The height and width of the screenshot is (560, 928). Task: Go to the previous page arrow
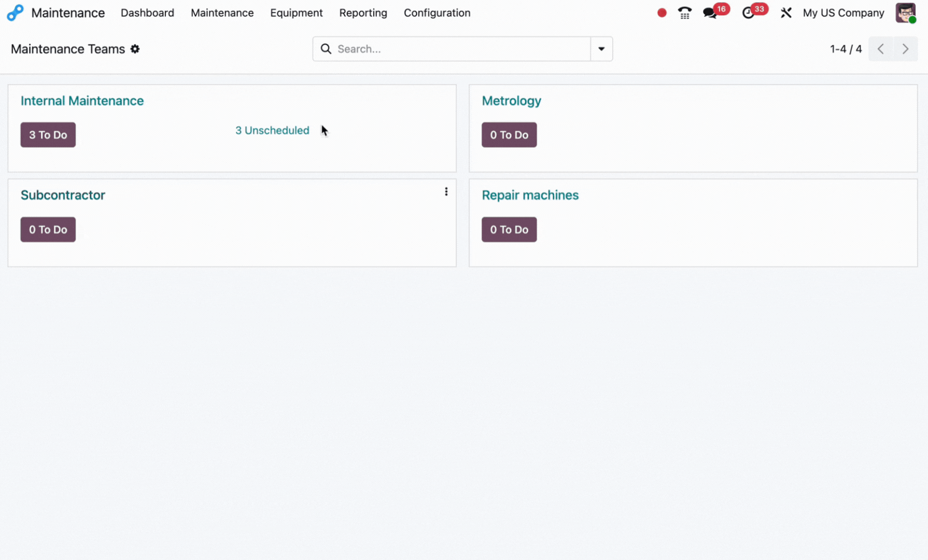pos(881,49)
